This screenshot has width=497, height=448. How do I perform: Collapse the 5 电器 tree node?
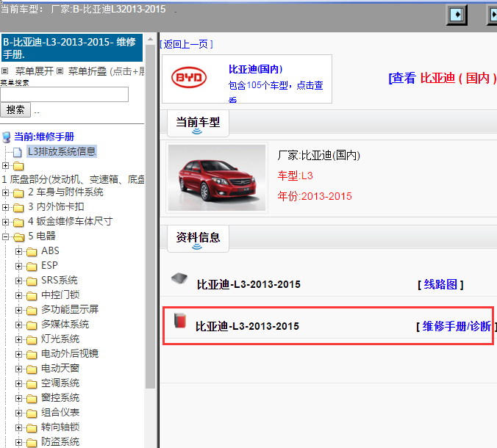click(5, 236)
